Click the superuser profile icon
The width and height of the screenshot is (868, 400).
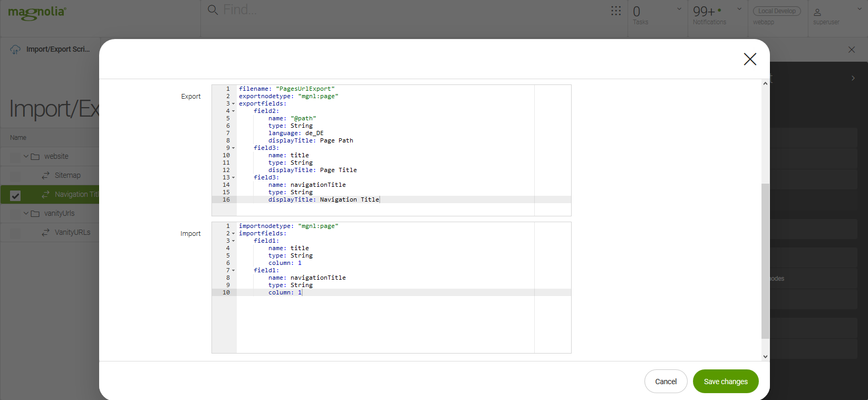point(817,12)
